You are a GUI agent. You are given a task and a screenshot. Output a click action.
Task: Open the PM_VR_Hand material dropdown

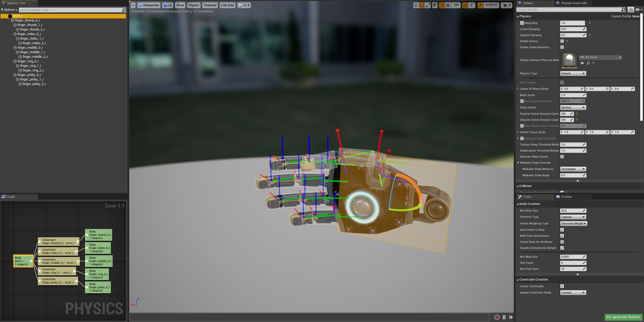point(600,57)
